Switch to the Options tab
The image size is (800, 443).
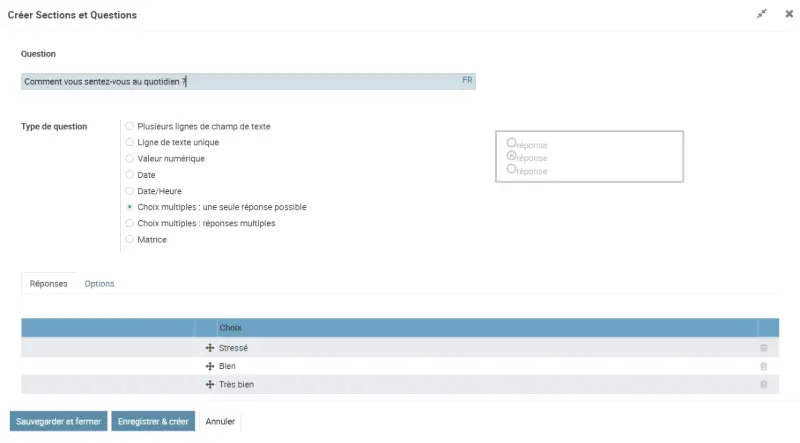(99, 284)
